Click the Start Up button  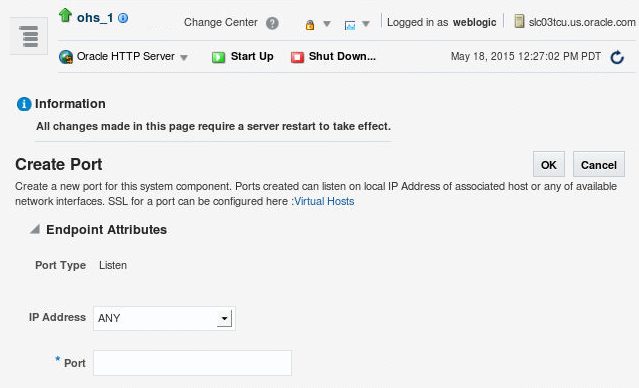(x=252, y=56)
